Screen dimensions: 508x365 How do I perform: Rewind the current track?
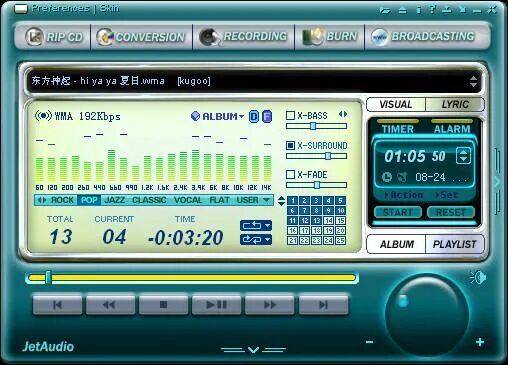110,305
